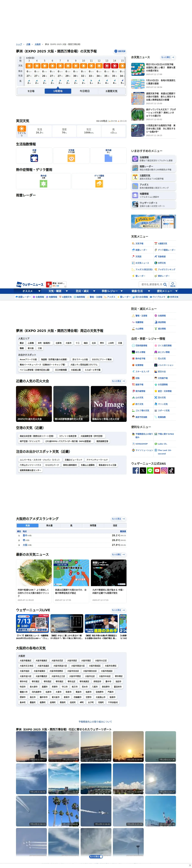Select the 風 ranking tab
Screen dimensions: 192x868
(71, 525)
